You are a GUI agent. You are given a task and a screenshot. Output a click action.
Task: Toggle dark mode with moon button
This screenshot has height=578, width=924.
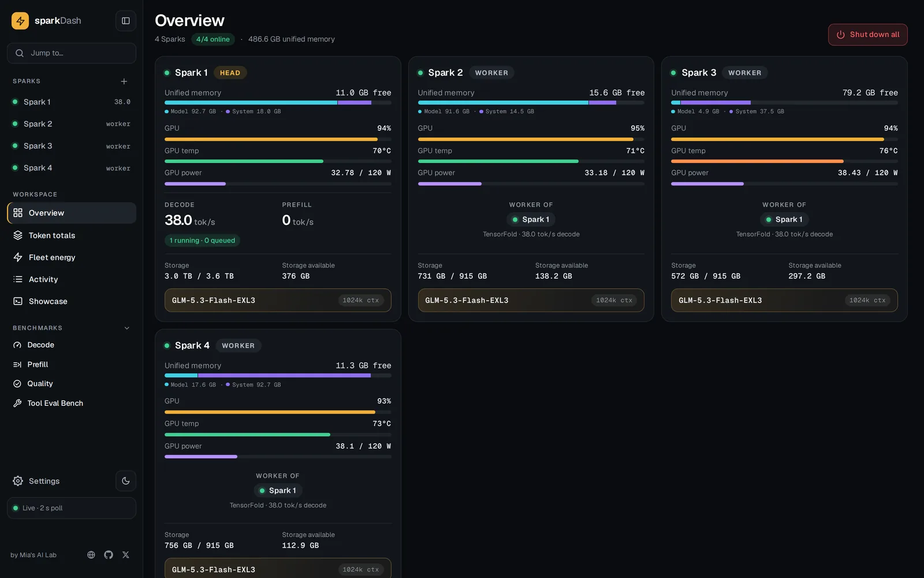click(x=126, y=481)
